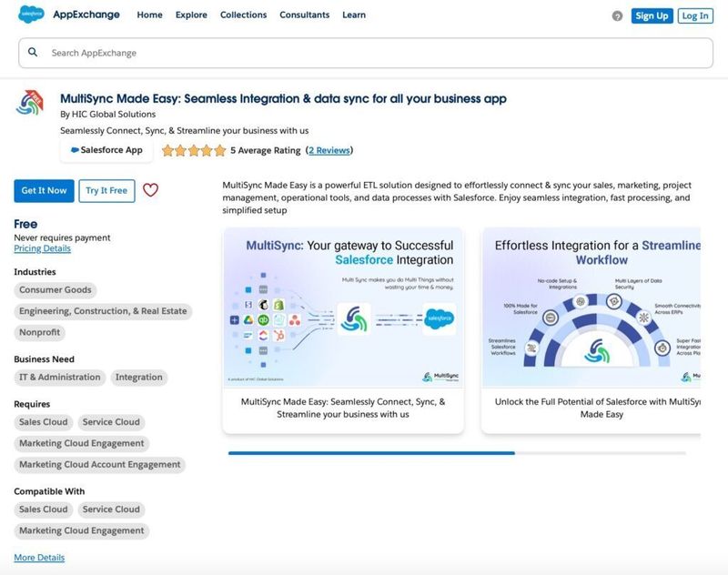
Task: Click the Try It Free button
Action: click(x=106, y=191)
